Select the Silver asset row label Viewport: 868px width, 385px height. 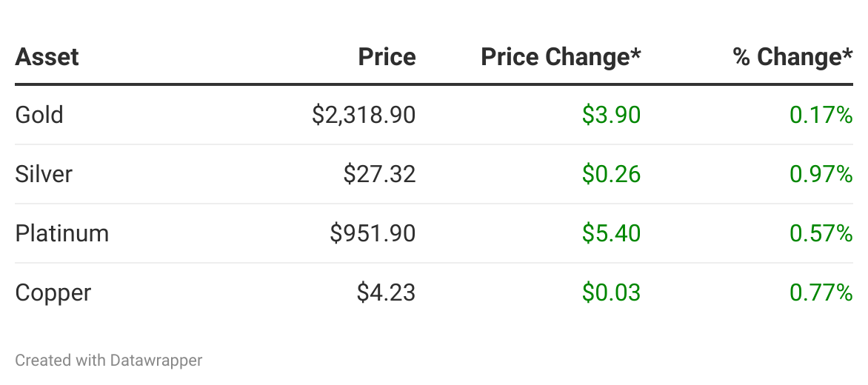coord(44,174)
